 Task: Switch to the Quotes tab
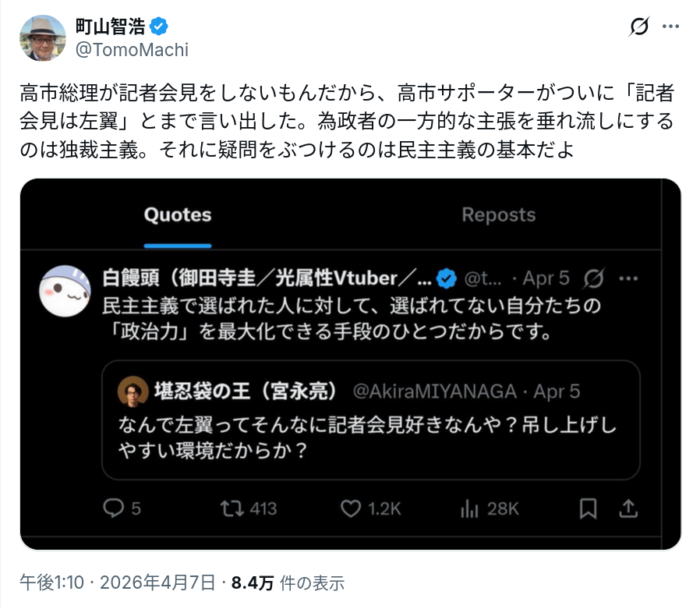pyautogui.click(x=178, y=215)
